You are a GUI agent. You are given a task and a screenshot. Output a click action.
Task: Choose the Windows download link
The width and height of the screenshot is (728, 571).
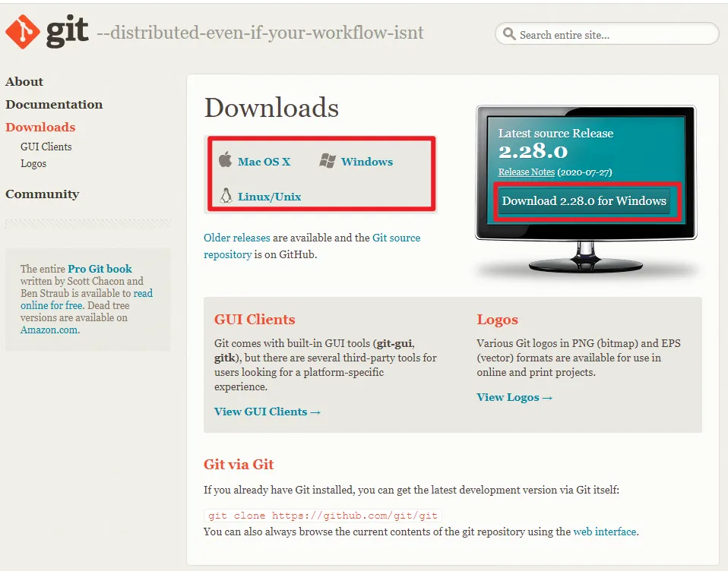pos(367,162)
